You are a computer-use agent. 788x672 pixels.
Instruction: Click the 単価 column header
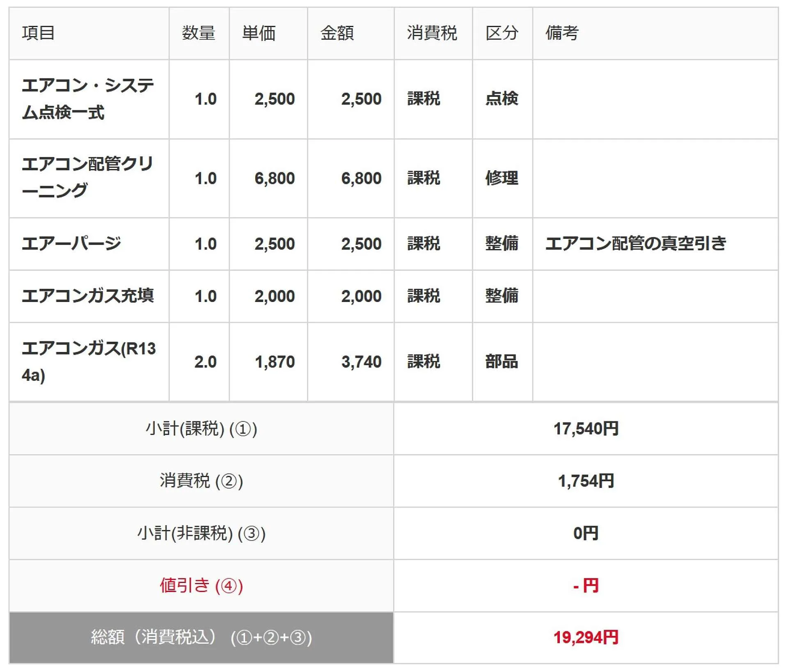(x=259, y=33)
